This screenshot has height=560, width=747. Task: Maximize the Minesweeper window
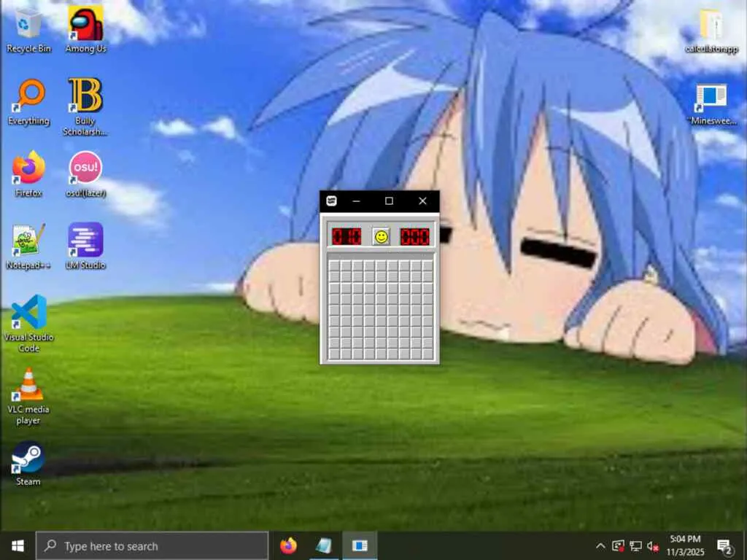tap(389, 201)
